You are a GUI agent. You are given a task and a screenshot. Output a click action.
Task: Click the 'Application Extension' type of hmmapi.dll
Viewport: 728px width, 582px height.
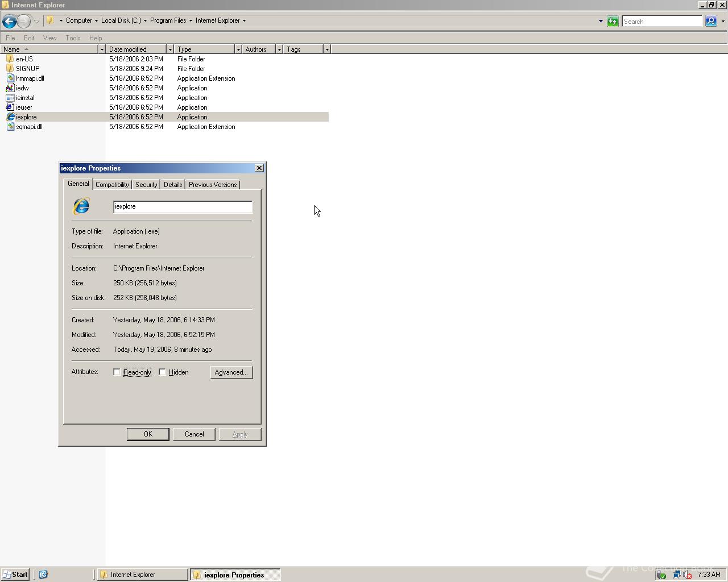[x=206, y=78]
